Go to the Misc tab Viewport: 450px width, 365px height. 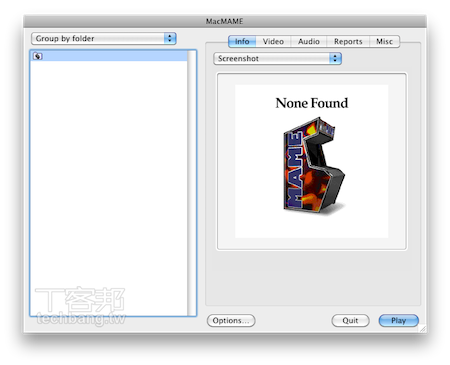(384, 41)
